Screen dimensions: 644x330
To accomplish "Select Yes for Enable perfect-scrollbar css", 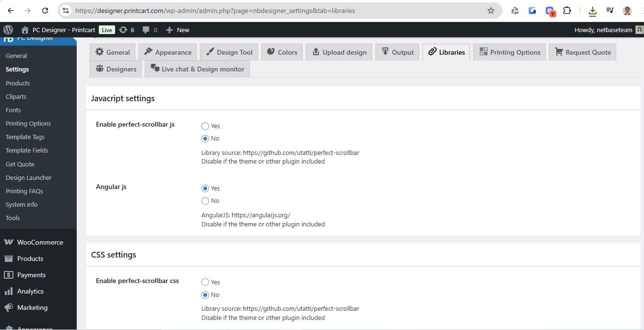I will tap(205, 283).
